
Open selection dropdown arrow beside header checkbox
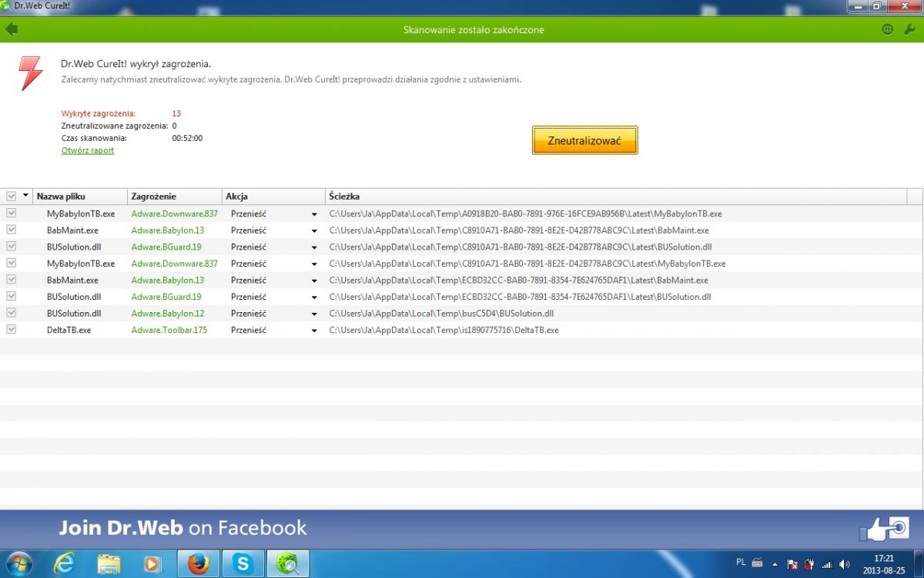[25, 196]
